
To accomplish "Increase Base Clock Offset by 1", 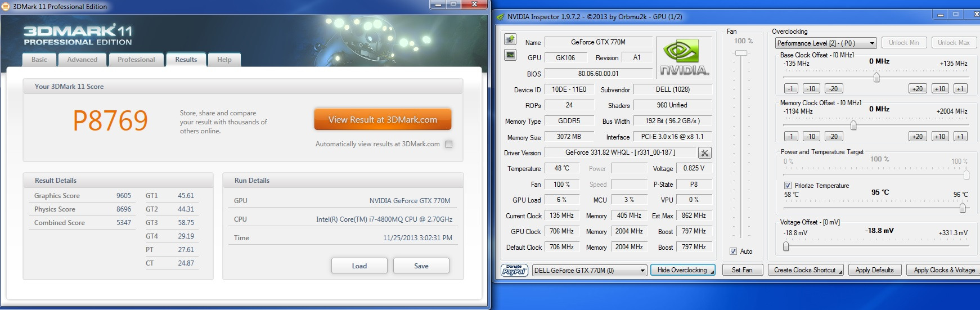I will pyautogui.click(x=960, y=88).
